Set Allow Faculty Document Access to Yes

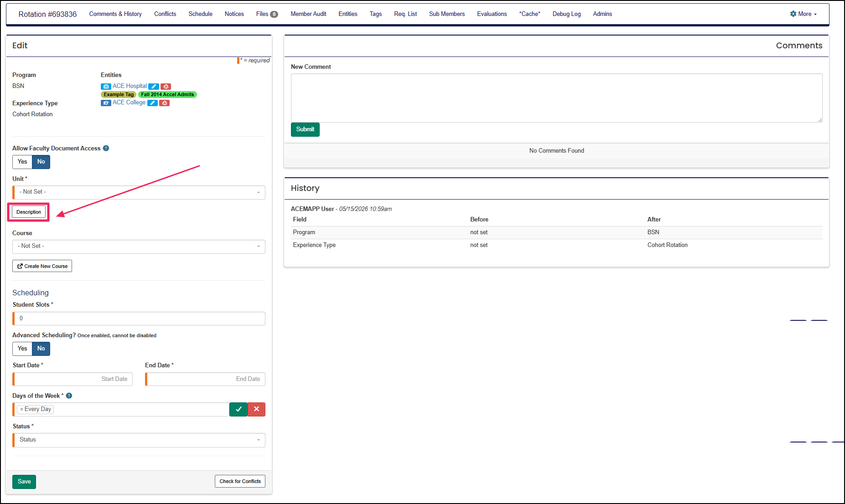(22, 162)
